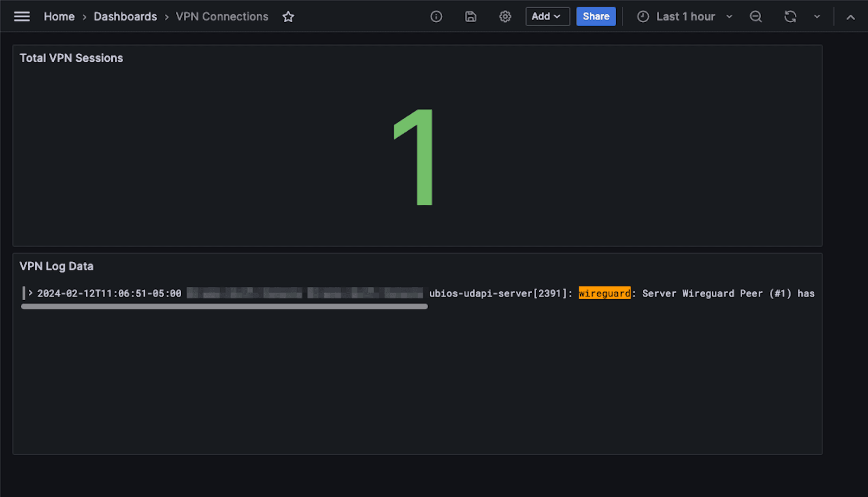Expand the auto-refresh interval dropdown
The height and width of the screenshot is (497, 868).
pyautogui.click(x=818, y=16)
